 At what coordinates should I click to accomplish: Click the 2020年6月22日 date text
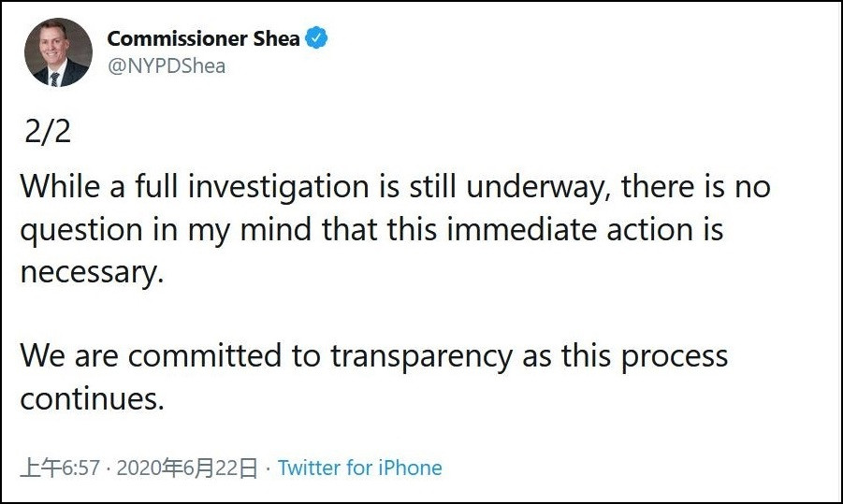click(187, 468)
